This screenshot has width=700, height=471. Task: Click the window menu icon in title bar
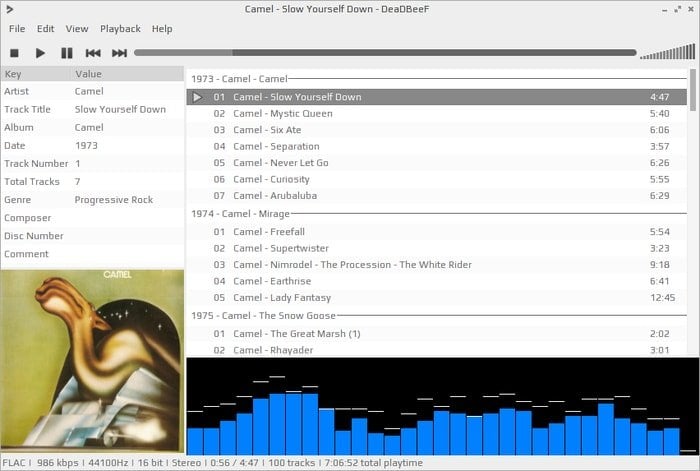[9, 9]
